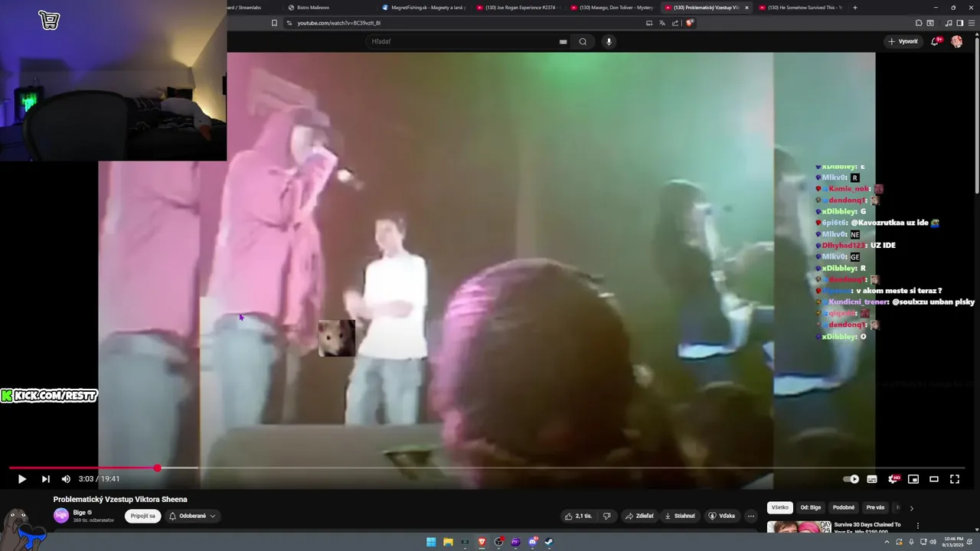Screen dimensions: 980x551
Task: Open browser extensions puzzle icon
Action: 917,23
